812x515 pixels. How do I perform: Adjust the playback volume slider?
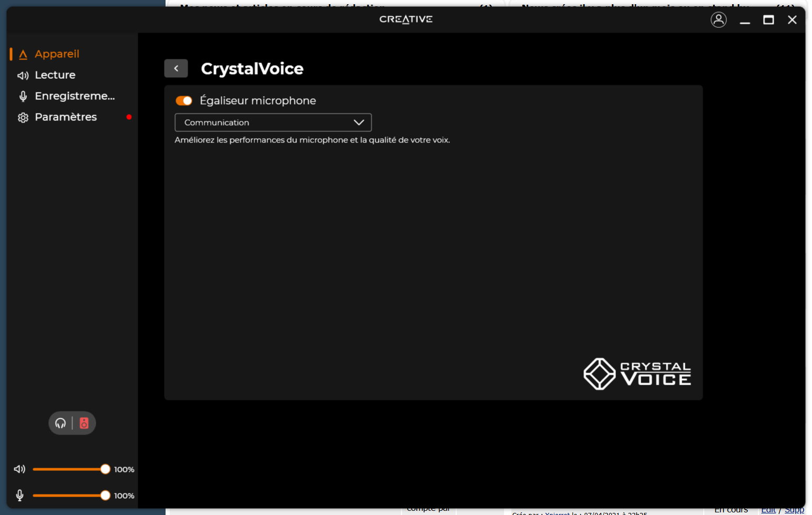71,469
